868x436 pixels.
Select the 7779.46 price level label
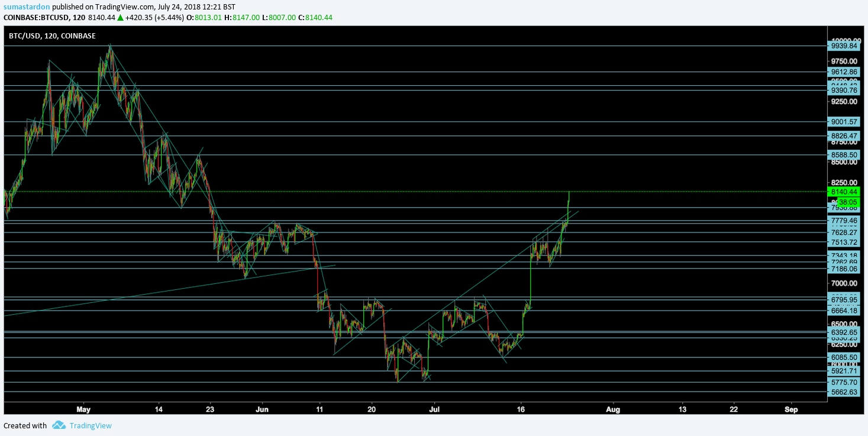[844, 221]
